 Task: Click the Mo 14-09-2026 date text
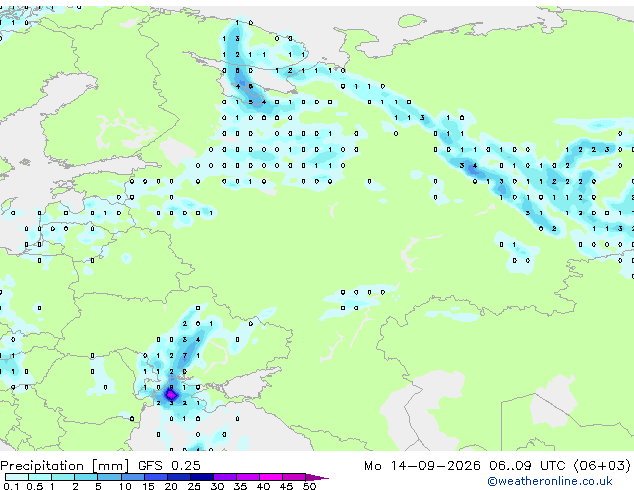click(x=422, y=466)
